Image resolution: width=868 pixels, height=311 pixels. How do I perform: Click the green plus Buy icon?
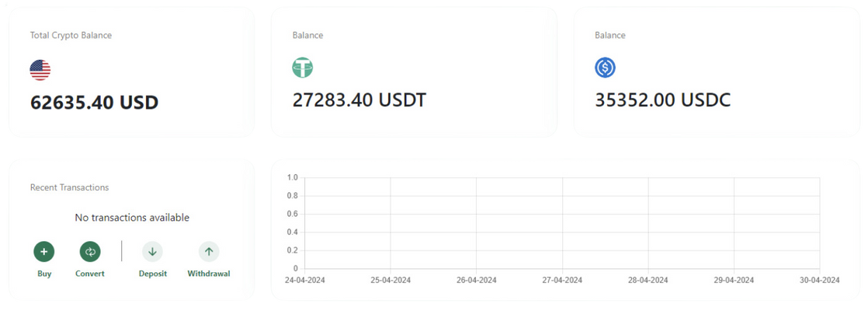(x=43, y=251)
